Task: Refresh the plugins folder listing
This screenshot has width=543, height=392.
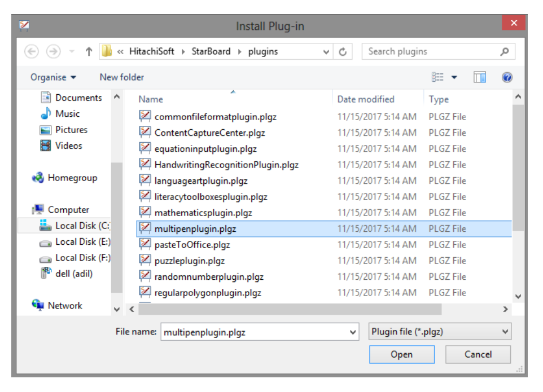Action: coord(342,51)
